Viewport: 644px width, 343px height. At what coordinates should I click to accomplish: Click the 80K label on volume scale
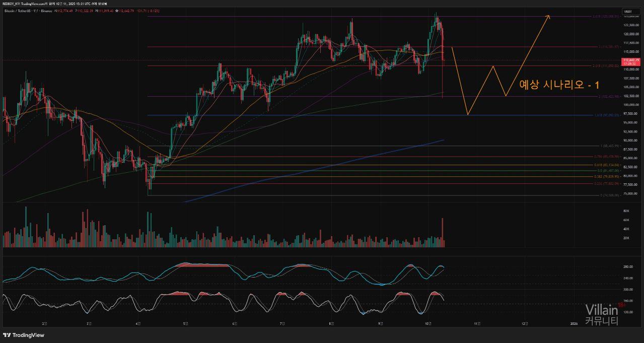[626, 211]
